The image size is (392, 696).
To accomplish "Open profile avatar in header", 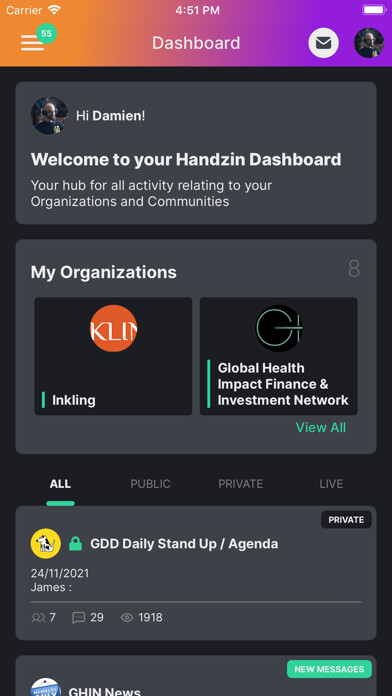I will pyautogui.click(x=368, y=43).
